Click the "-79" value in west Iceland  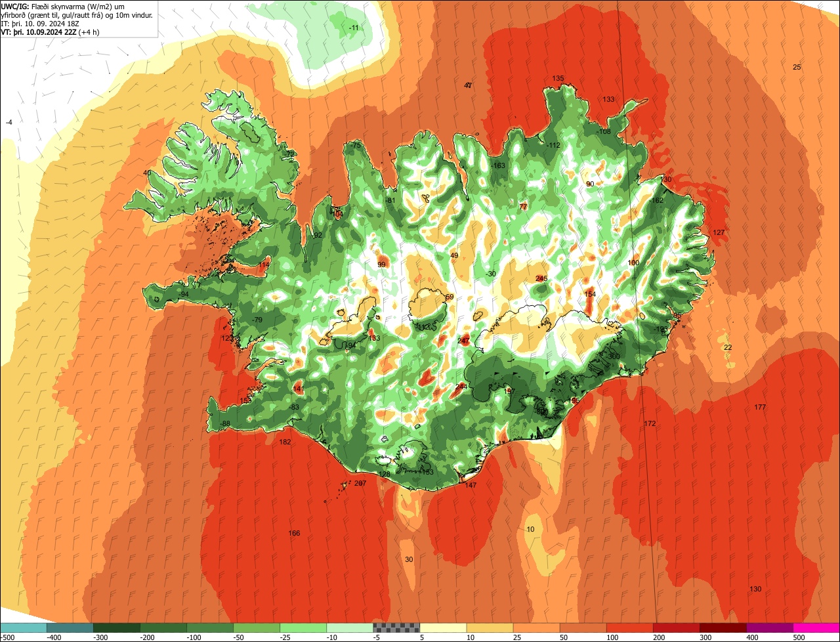click(257, 320)
